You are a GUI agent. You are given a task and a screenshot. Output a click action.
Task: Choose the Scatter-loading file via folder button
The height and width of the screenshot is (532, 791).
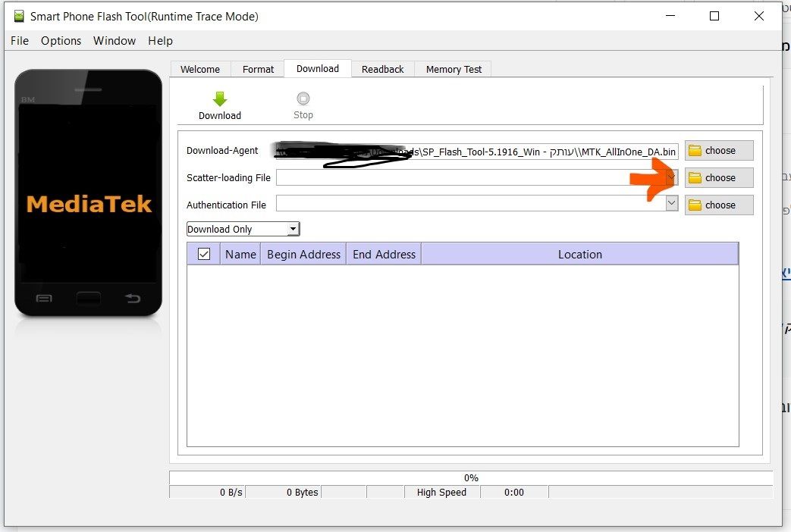(x=718, y=178)
